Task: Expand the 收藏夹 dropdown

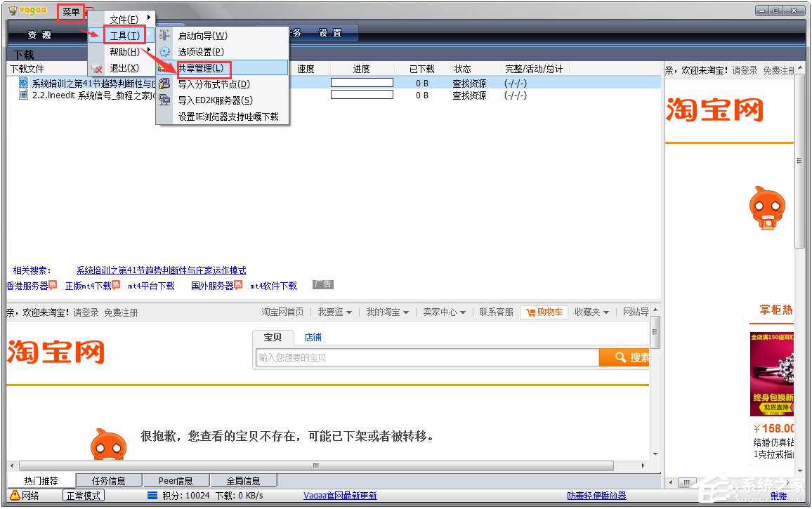Action: click(591, 312)
